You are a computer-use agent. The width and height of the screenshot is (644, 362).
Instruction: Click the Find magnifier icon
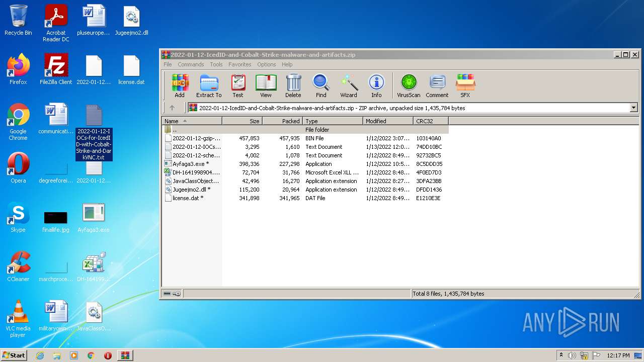pyautogui.click(x=321, y=85)
